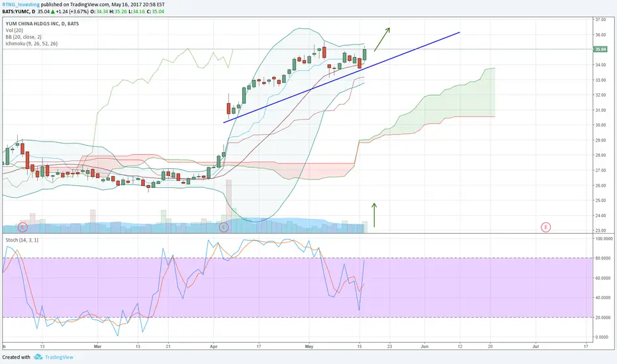
Task: Click the 100.0000 stochastic axis label
Action: pos(604,239)
